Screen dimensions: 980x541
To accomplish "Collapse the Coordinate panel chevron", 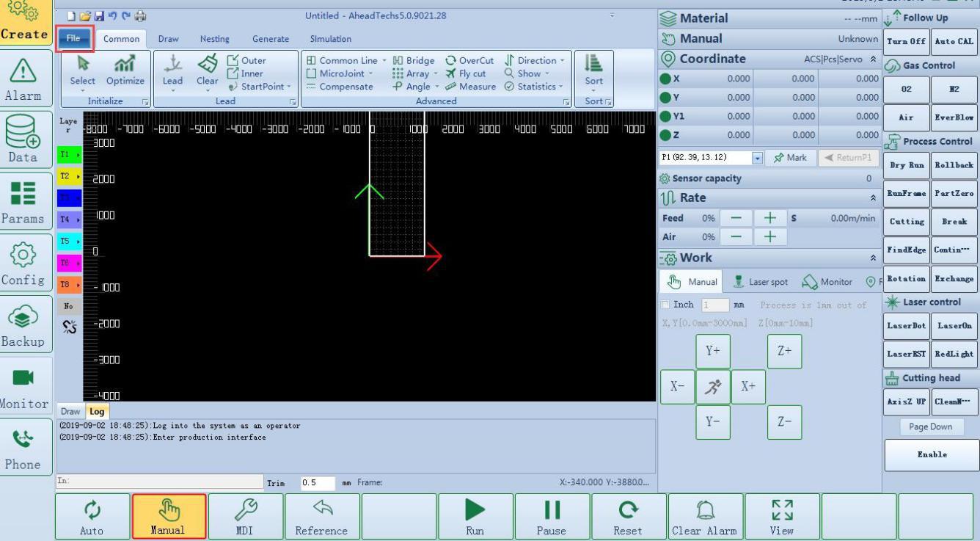I will point(873,59).
